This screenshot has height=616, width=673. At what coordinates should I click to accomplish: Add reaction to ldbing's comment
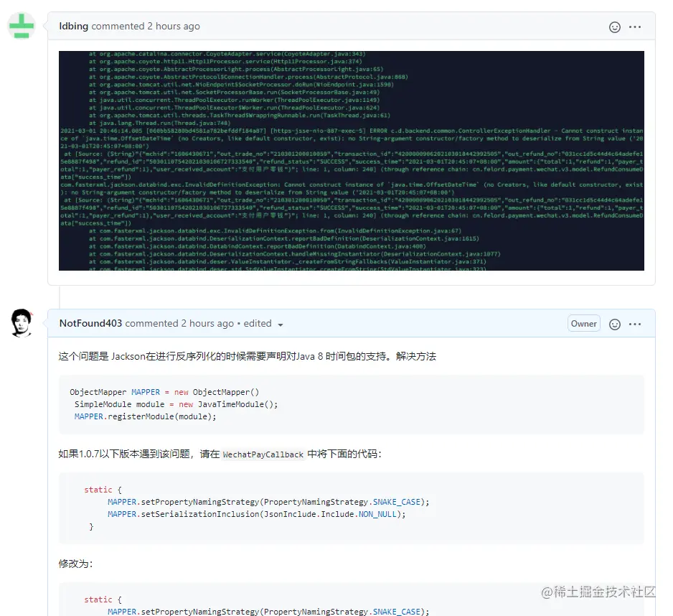[x=615, y=27]
